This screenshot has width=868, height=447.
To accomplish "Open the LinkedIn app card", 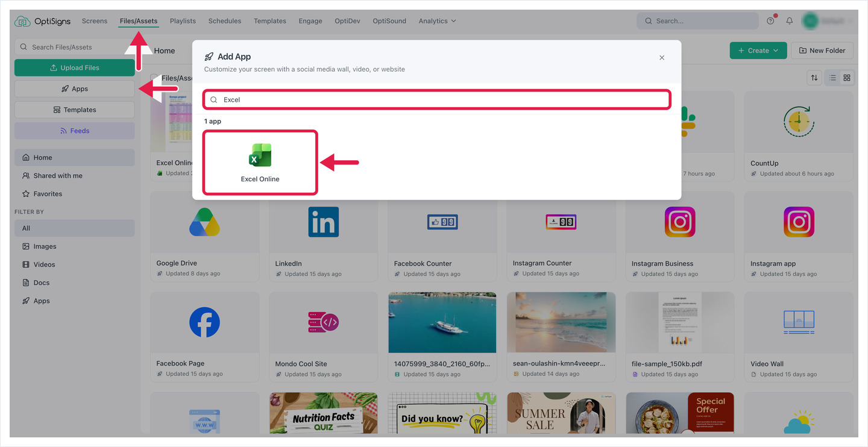I will pyautogui.click(x=323, y=237).
